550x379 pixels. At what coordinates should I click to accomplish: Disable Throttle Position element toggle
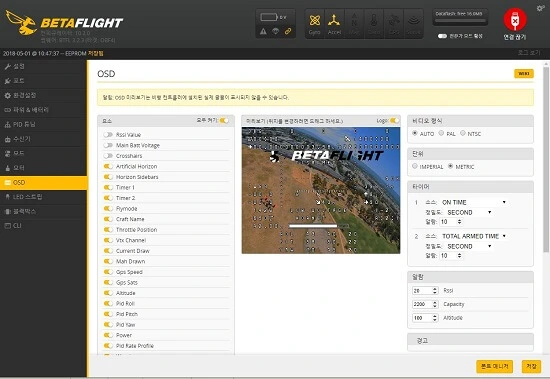tap(108, 230)
